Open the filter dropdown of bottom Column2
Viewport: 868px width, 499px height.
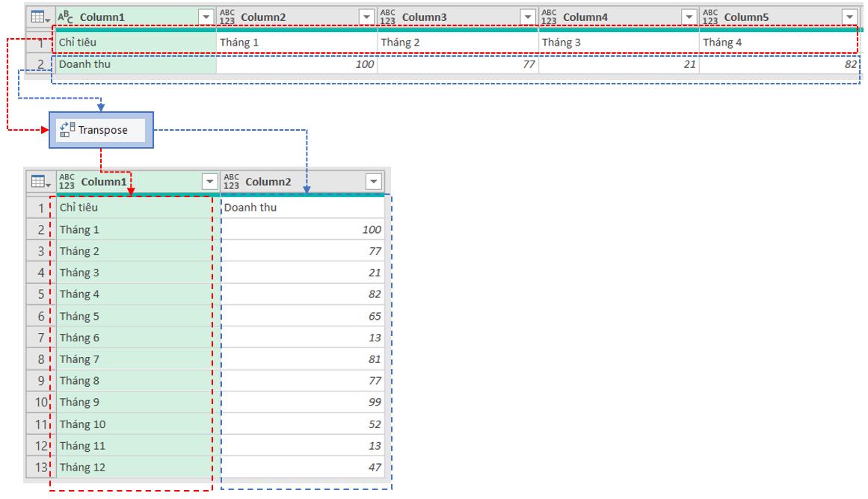[374, 182]
